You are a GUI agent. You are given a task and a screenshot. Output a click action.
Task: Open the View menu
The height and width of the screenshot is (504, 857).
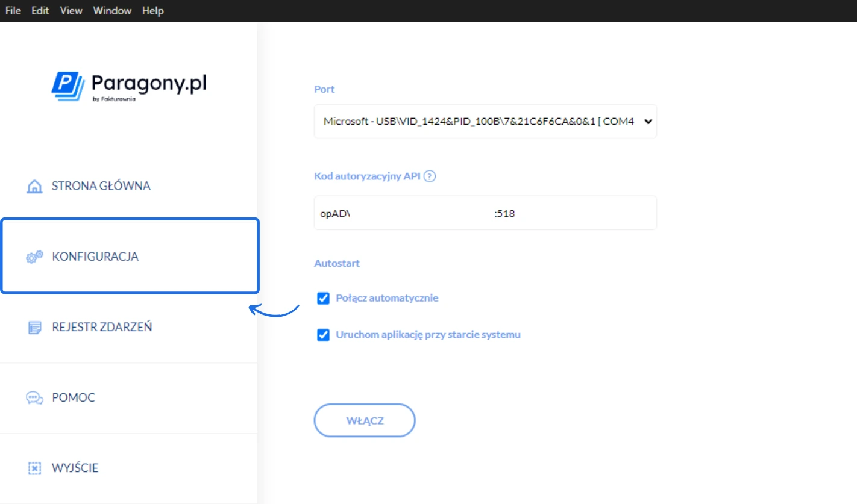tap(71, 10)
